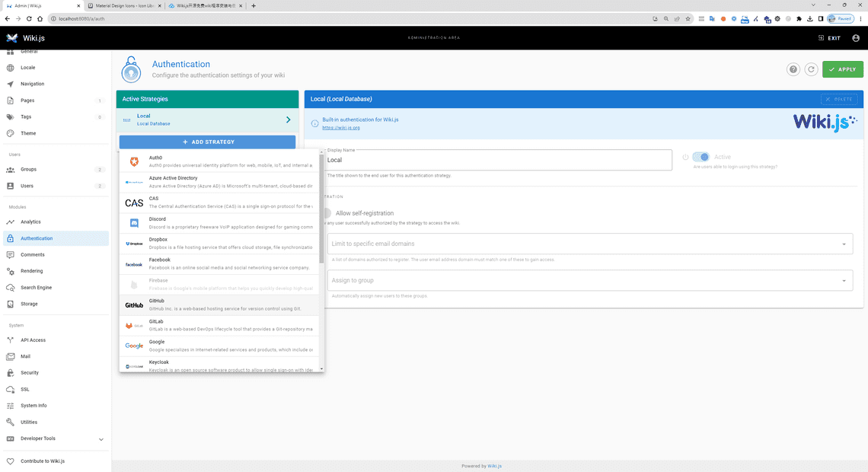The width and height of the screenshot is (868, 472).
Task: Click the Display Name input field
Action: pyautogui.click(x=496, y=160)
